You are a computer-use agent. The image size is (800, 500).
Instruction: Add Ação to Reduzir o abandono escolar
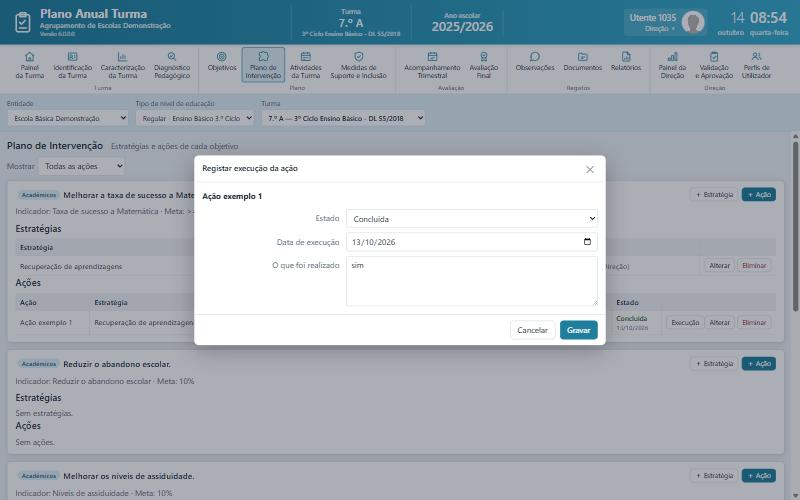[759, 364]
